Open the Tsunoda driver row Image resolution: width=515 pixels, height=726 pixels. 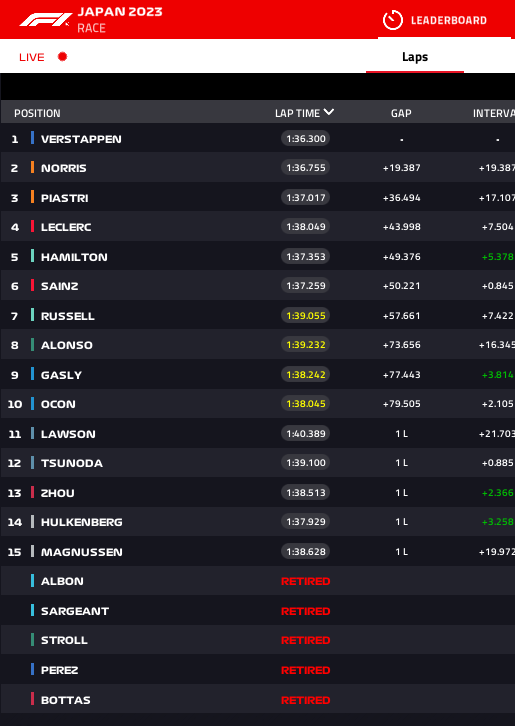click(258, 463)
